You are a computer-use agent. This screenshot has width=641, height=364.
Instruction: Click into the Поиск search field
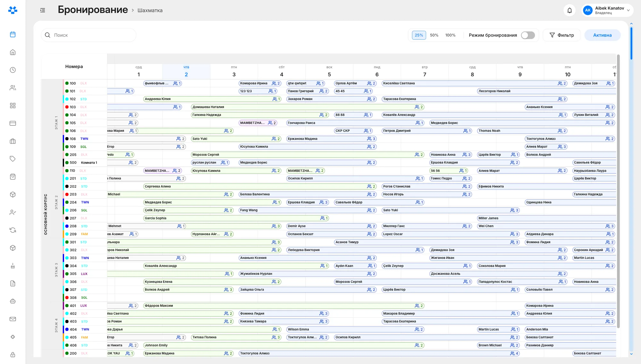[88, 35]
